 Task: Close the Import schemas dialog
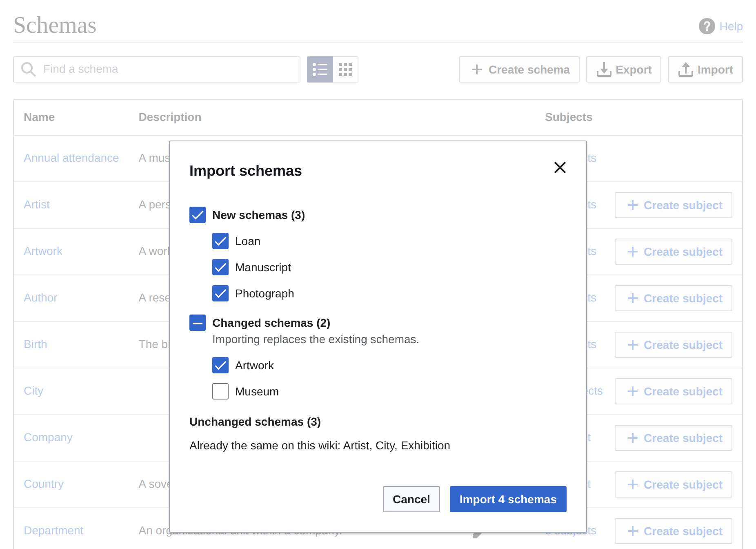pos(560,167)
